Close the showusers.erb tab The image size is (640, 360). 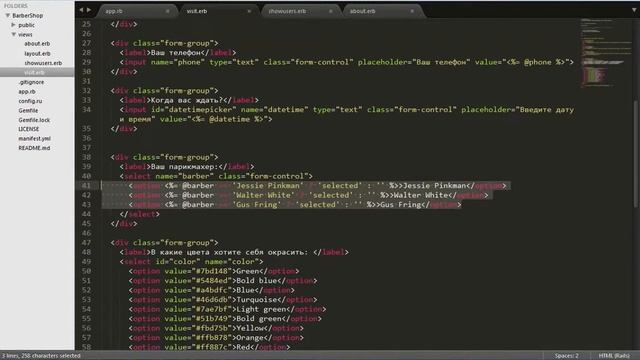coord(330,11)
